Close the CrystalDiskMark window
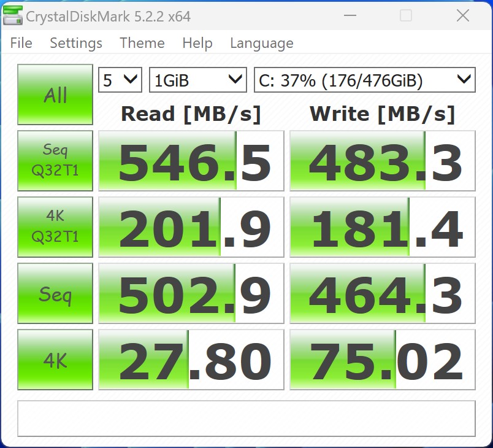The width and height of the screenshot is (493, 448). [463, 15]
